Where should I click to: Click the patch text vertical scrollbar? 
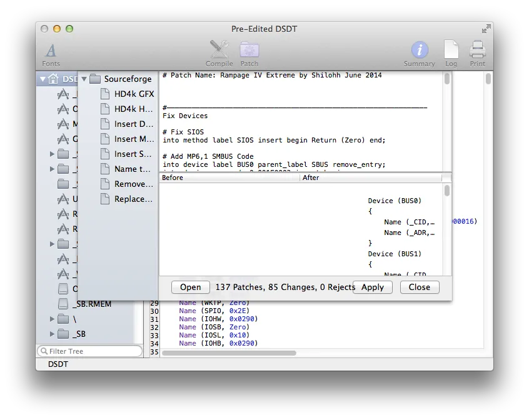[447, 79]
